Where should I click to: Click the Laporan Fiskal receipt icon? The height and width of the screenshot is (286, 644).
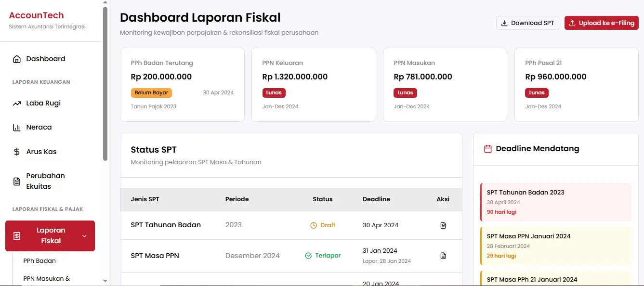17,236
